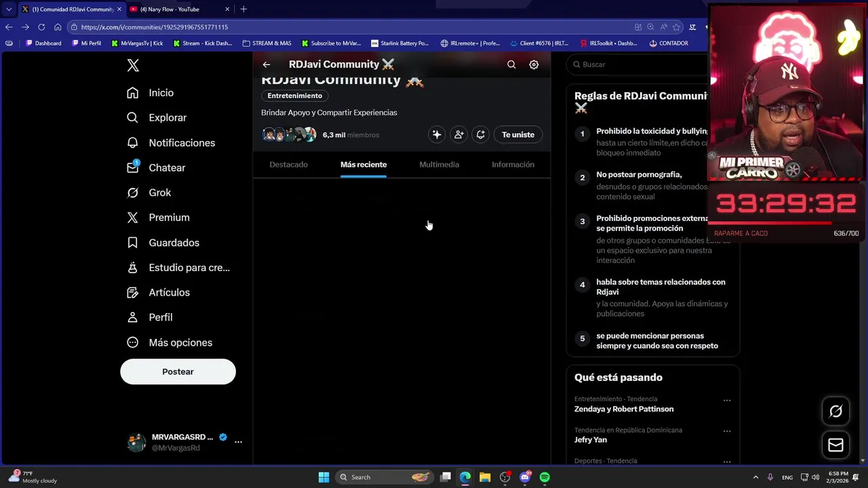The image size is (868, 488).
Task: Click the invite members person-plus icon
Action: pyautogui.click(x=459, y=135)
